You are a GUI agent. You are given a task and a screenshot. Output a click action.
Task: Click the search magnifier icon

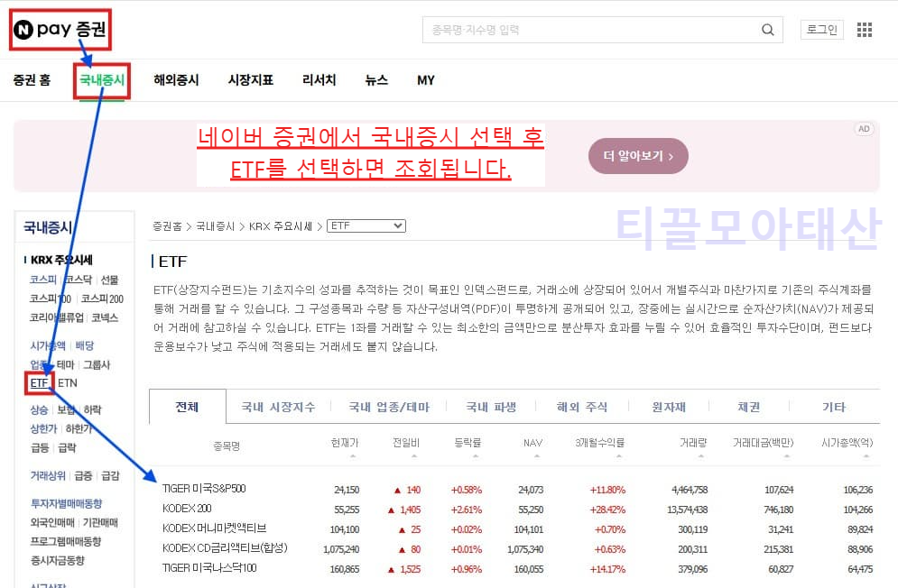click(x=768, y=29)
